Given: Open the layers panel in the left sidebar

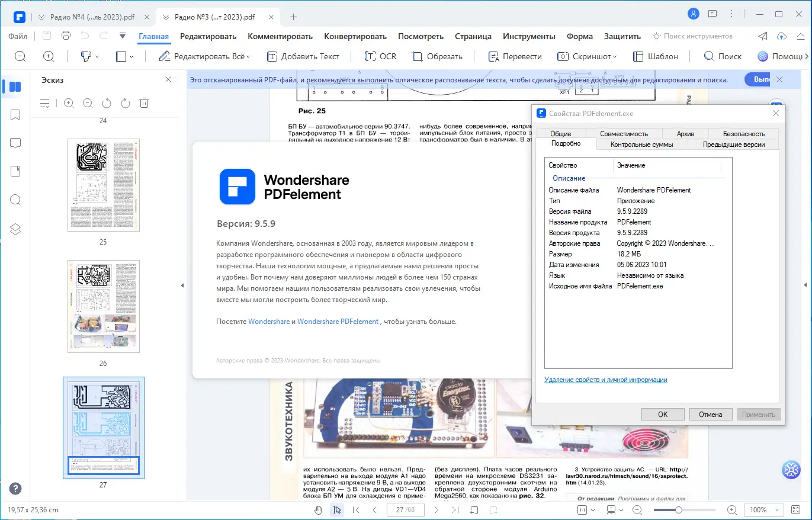Looking at the screenshot, I should tap(15, 229).
